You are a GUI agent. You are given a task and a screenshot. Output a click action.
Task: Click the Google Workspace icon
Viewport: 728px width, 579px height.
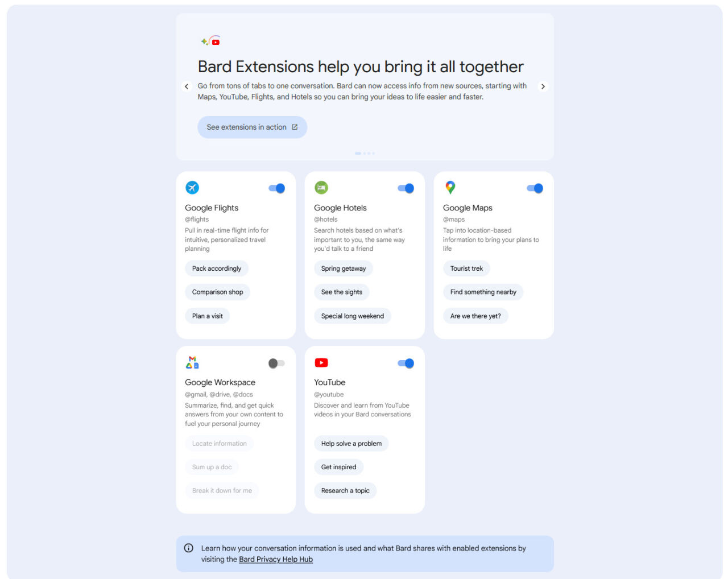(192, 362)
